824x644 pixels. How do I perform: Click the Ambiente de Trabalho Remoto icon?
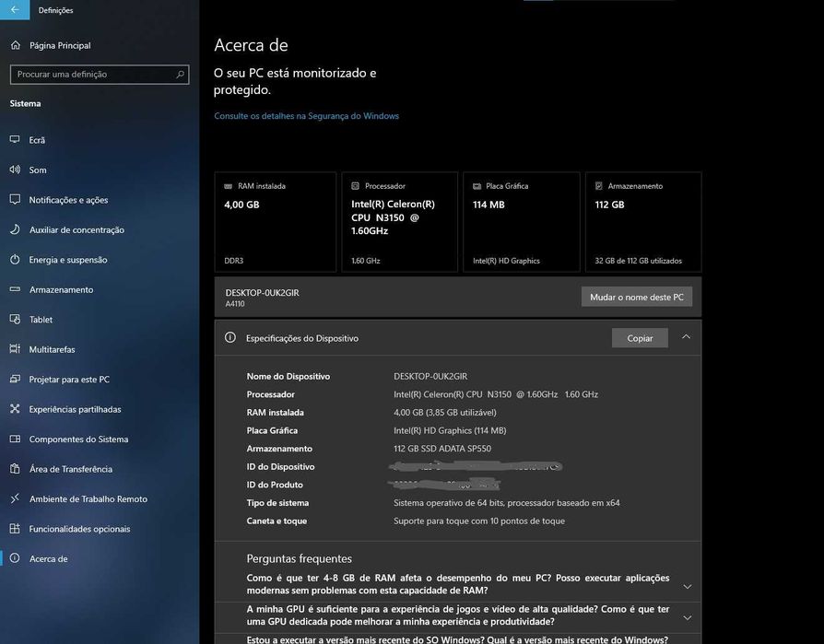[15, 498]
